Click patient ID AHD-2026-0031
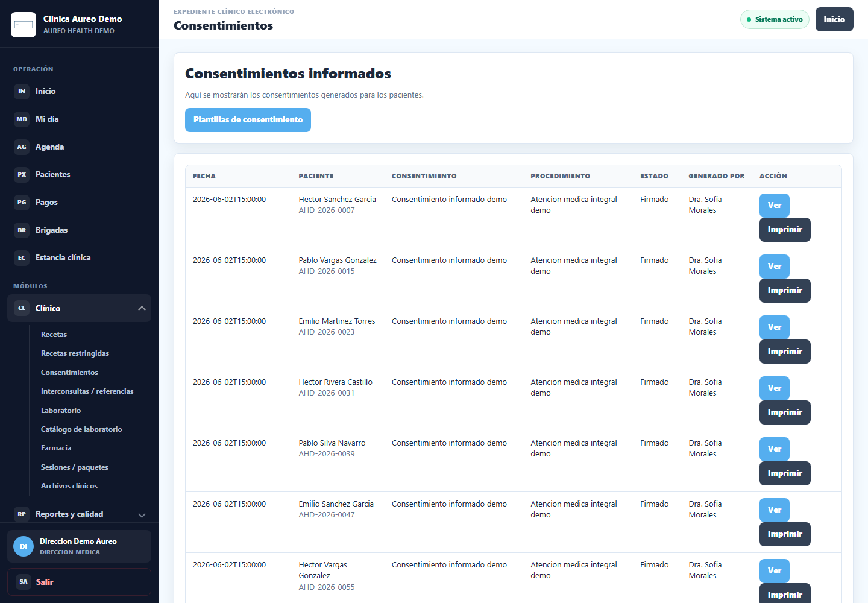The width and height of the screenshot is (868, 603). pos(327,393)
